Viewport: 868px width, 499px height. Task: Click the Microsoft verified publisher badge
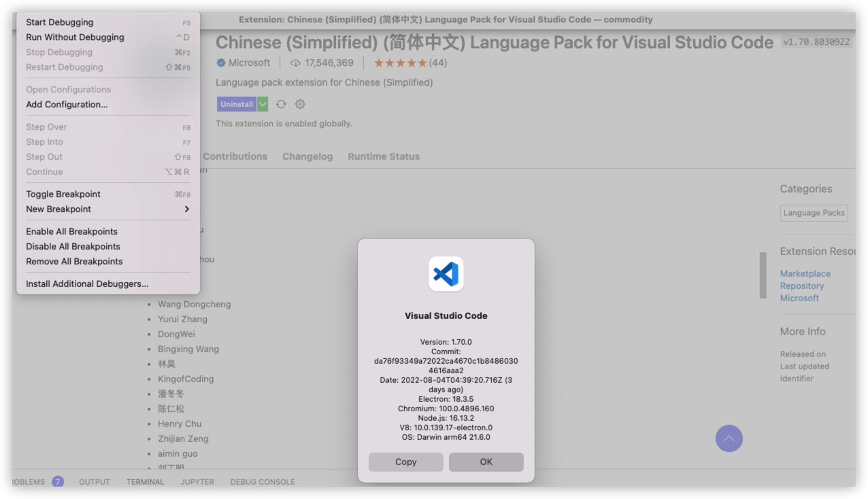[x=219, y=62]
